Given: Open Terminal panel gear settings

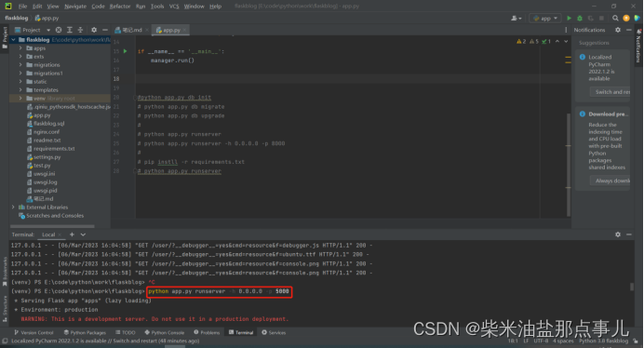Looking at the screenshot, I should pos(618,234).
